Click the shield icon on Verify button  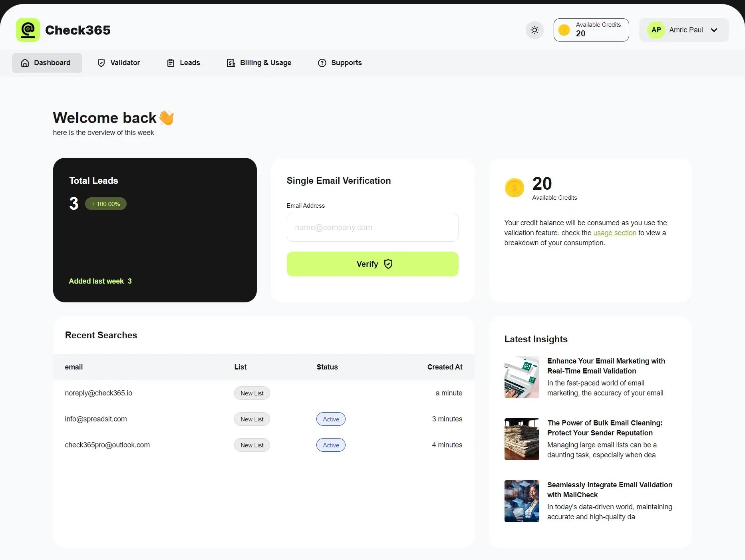click(x=388, y=264)
